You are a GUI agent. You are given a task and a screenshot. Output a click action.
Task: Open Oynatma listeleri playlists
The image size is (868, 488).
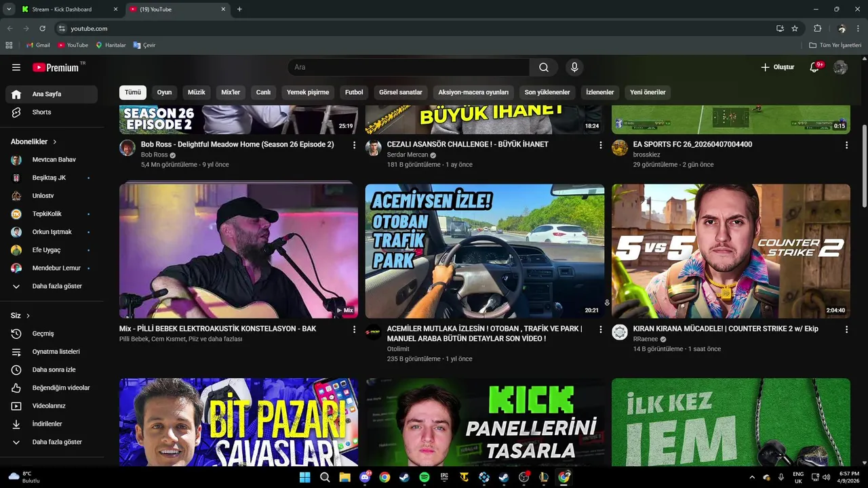(52, 352)
